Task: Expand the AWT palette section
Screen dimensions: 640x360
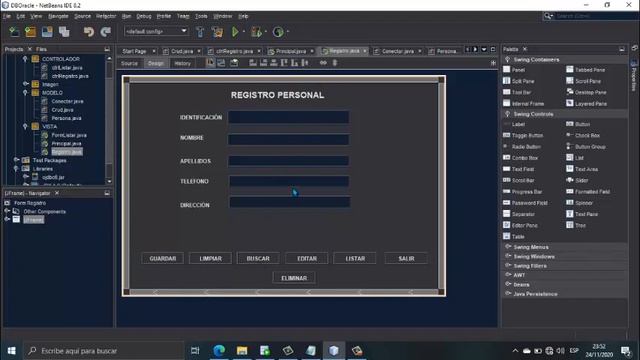Action: pyautogui.click(x=508, y=275)
